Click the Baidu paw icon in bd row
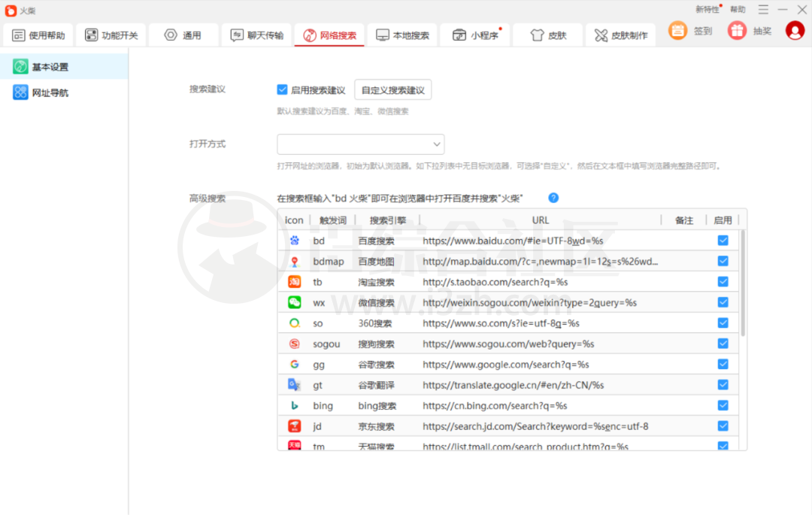The image size is (812, 515). tap(294, 241)
